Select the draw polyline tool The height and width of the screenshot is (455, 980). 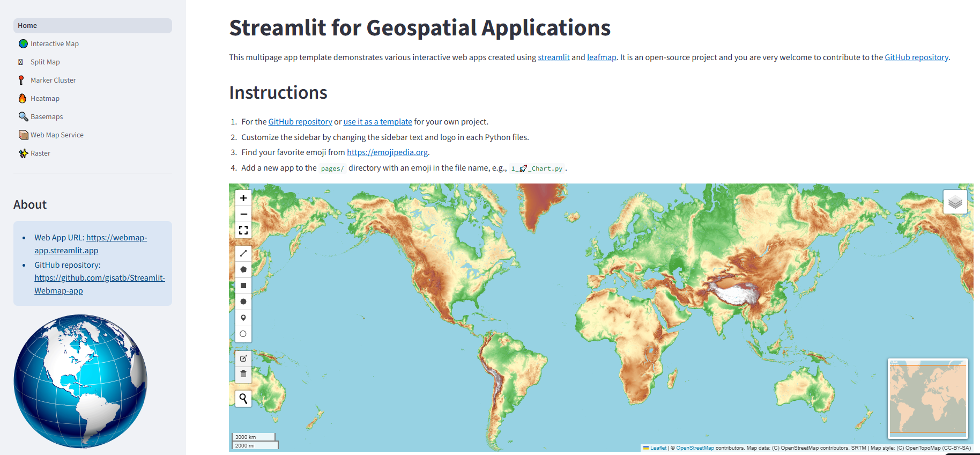click(x=243, y=253)
